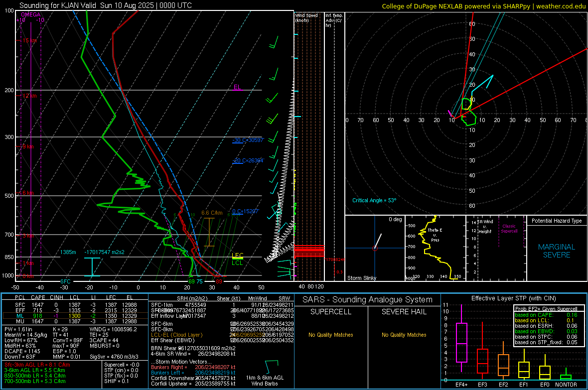This screenshot has height=390, width=588.
Task: Click the '9 km' height marker
Action: tap(28, 146)
